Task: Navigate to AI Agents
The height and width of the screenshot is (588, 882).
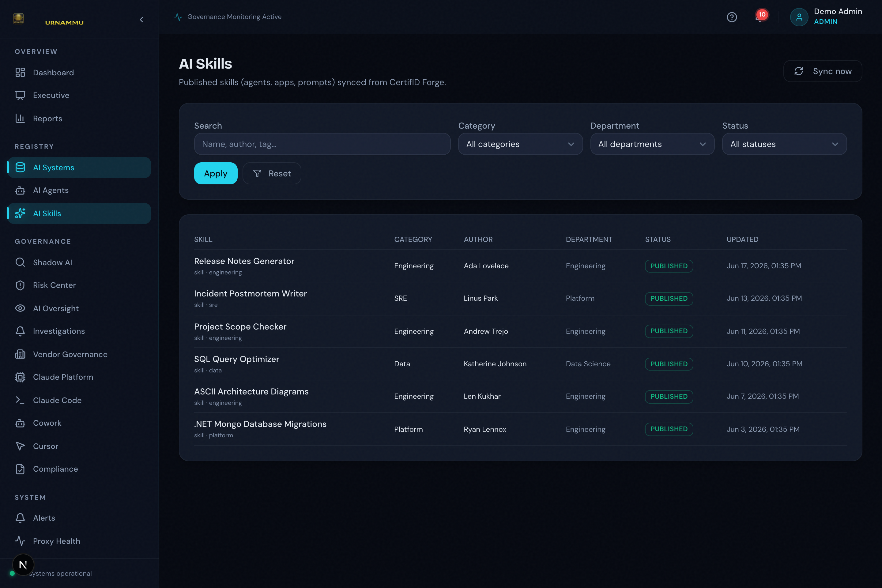Action: coord(79,190)
